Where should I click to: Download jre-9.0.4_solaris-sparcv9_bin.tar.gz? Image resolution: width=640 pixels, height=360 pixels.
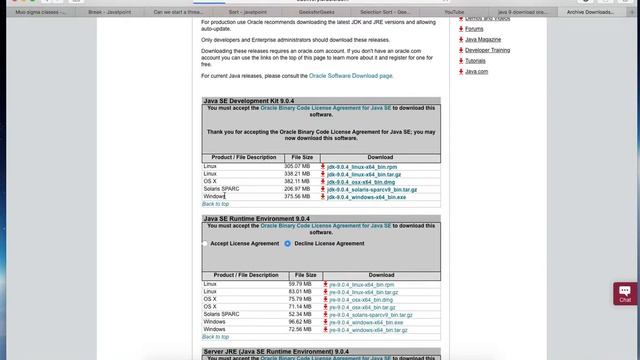tap(371, 315)
